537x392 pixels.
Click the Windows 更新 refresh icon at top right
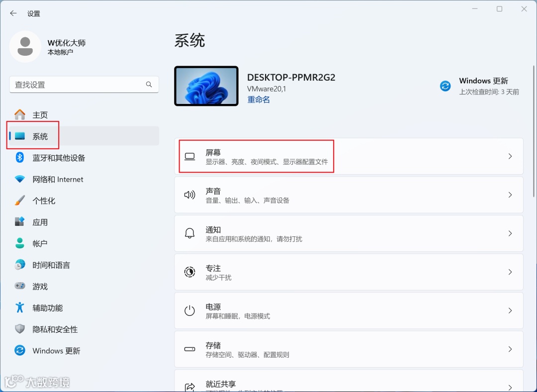[x=445, y=86]
